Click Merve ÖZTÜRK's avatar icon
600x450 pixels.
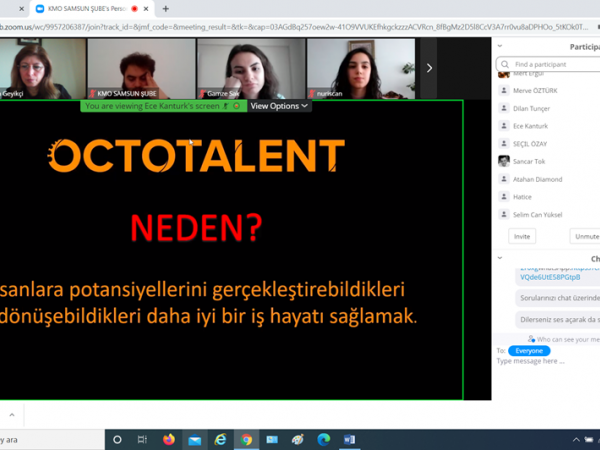pos(504,90)
